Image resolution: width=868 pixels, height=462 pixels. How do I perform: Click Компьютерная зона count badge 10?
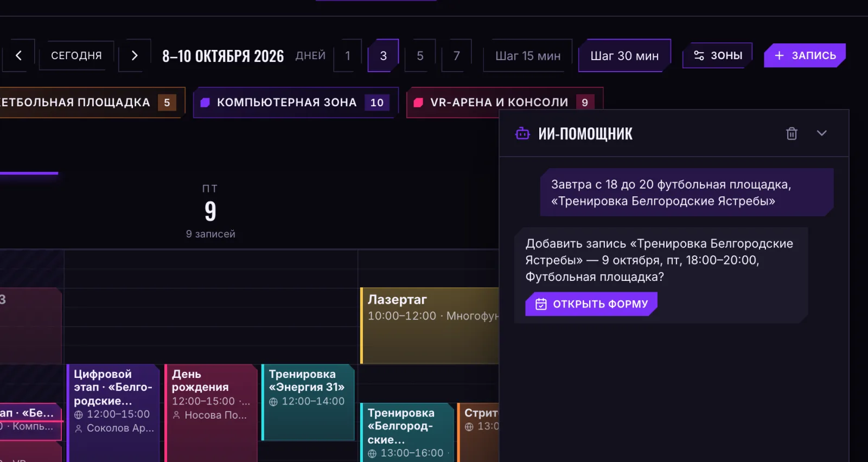[x=377, y=102]
